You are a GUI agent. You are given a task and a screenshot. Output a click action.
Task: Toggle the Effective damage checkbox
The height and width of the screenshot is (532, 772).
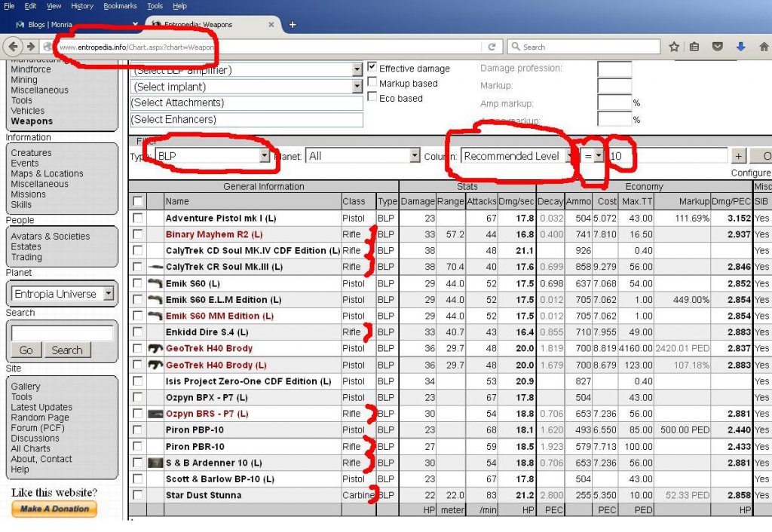click(372, 67)
